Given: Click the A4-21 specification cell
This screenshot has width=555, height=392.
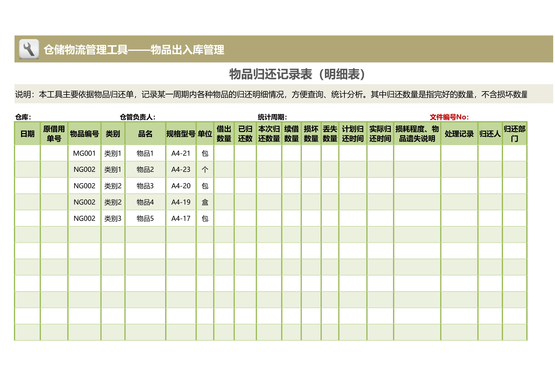Looking at the screenshot, I should pos(181,153).
